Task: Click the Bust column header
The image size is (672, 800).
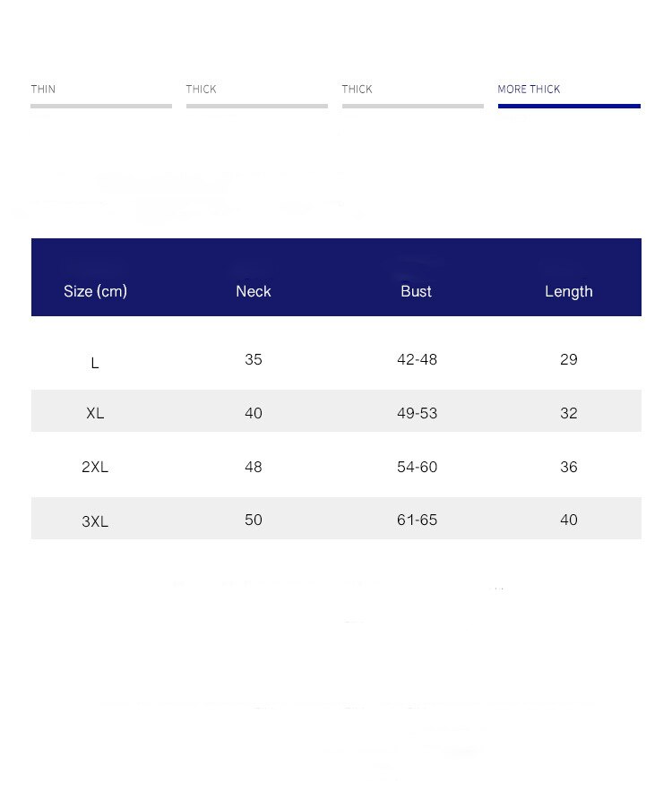Action: point(416,291)
